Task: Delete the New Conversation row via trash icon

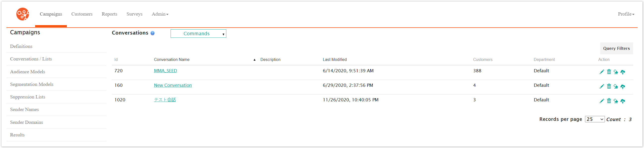Action: pos(609,87)
